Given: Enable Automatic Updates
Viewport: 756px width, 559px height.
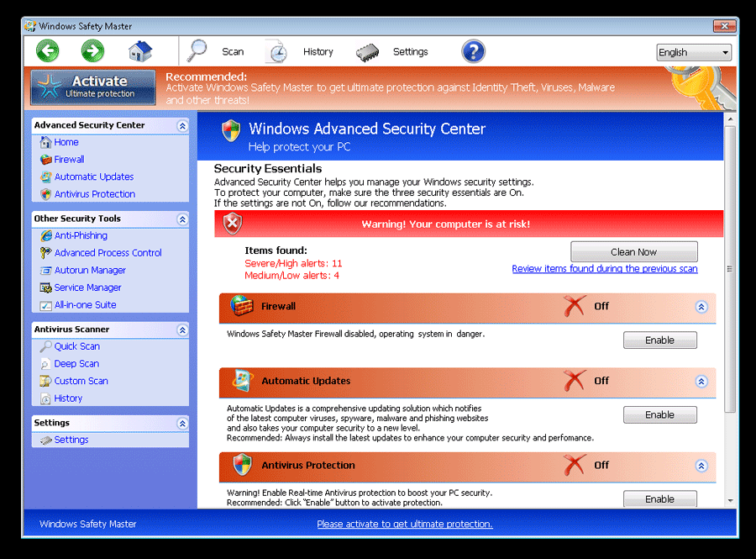Looking at the screenshot, I should [659, 414].
